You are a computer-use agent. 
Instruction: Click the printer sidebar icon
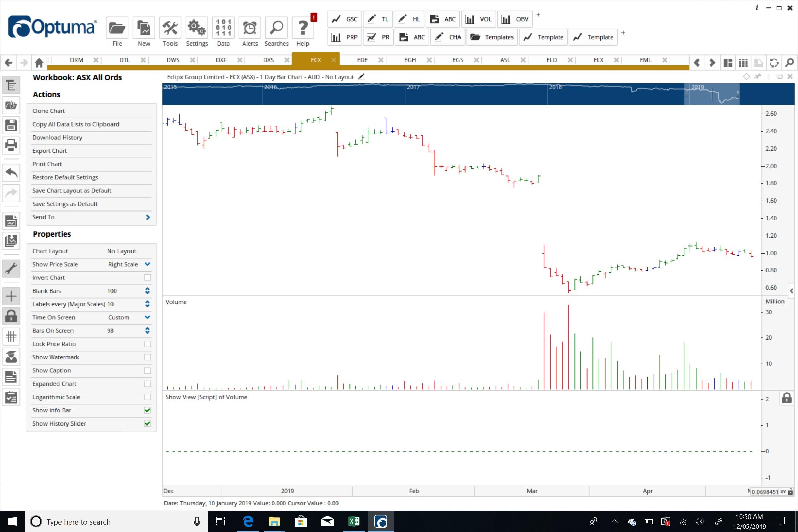(x=11, y=145)
